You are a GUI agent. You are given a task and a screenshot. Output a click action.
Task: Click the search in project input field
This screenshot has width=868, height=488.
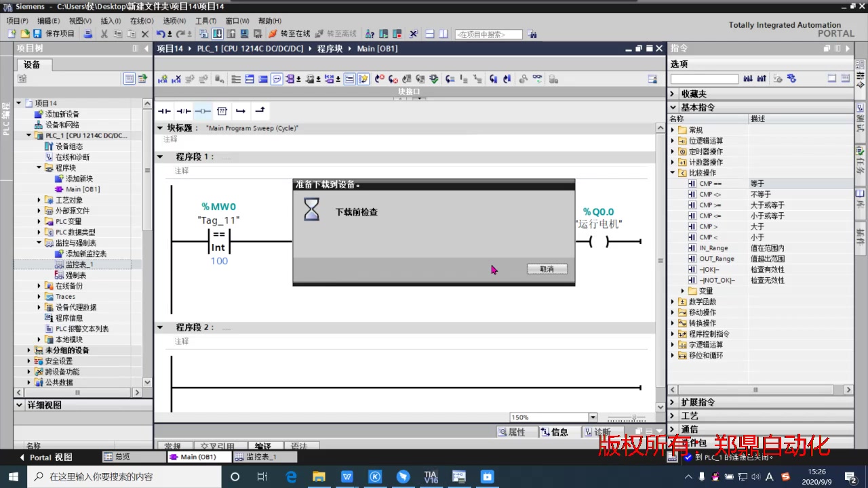pyautogui.click(x=489, y=34)
